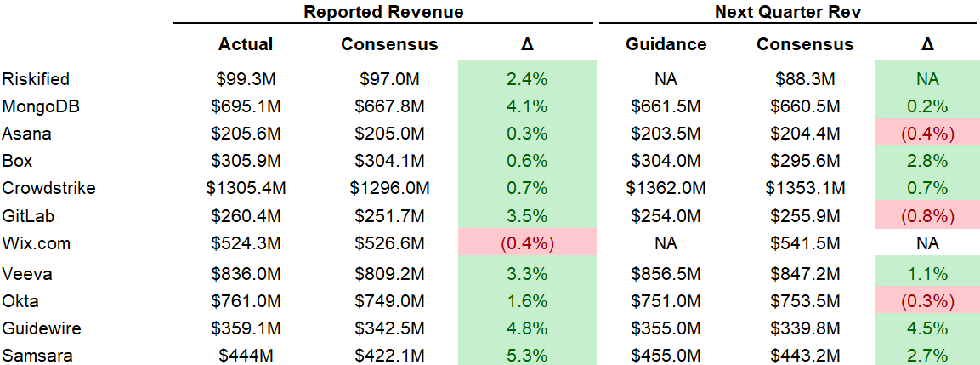Click Veeva next quarter consensus $847.2M
The image size is (980, 365).
[805, 274]
